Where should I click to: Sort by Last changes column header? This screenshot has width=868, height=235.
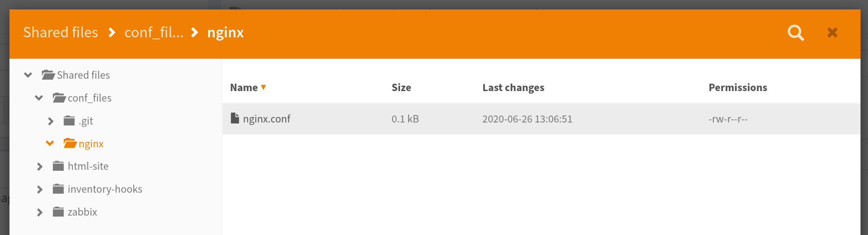(x=513, y=88)
